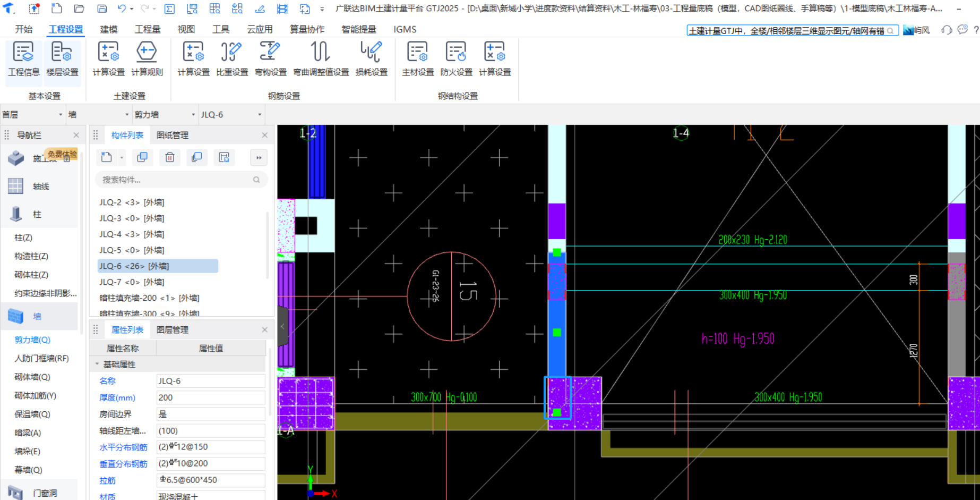Open new component dropdown arrow in 构件列表
Screen dimensions: 980x500
[x=122, y=157]
